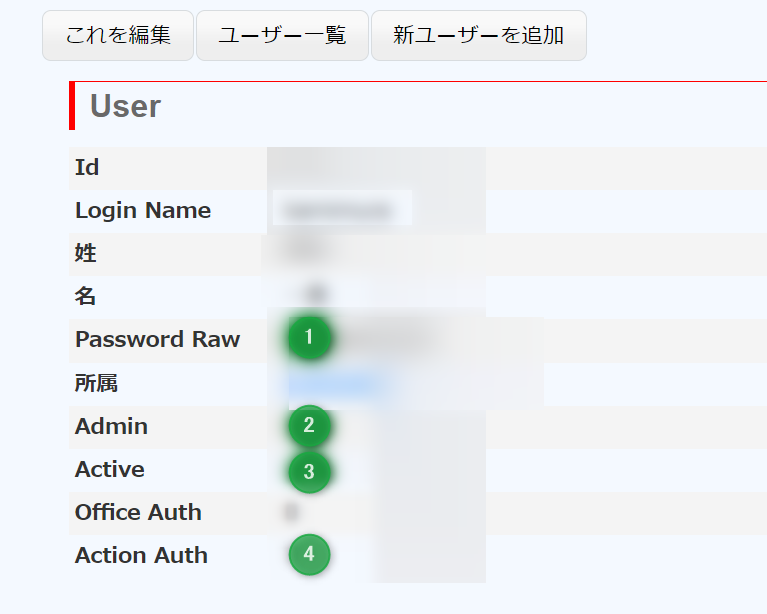Click the Id field label
Screen dimensions: 767x614
[87, 167]
